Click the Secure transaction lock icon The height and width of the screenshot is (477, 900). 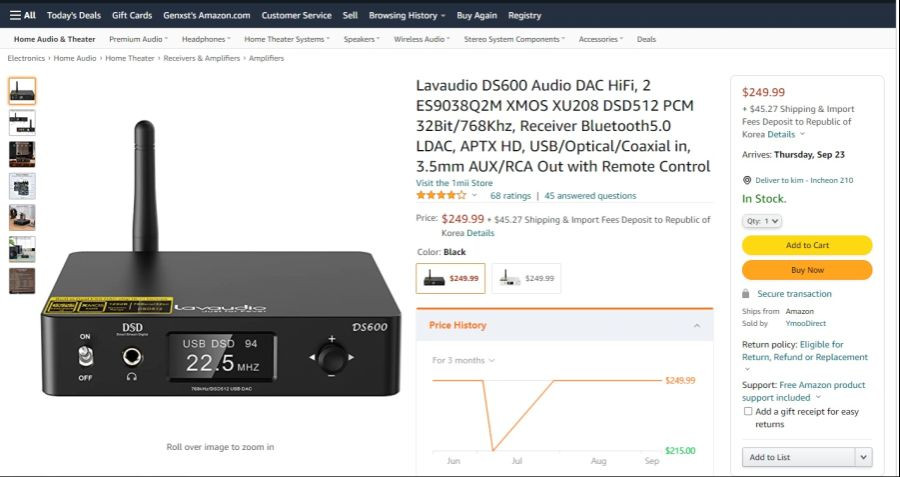746,294
